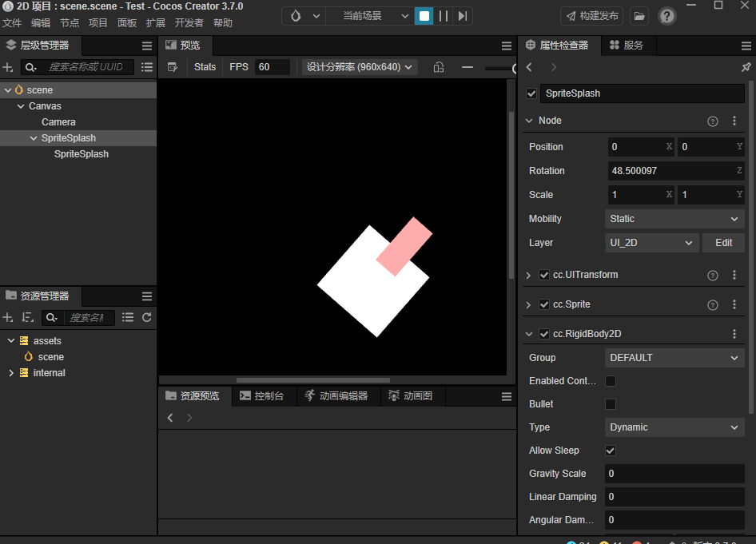Toggle hierarchy list expand-all icon

pos(147,67)
